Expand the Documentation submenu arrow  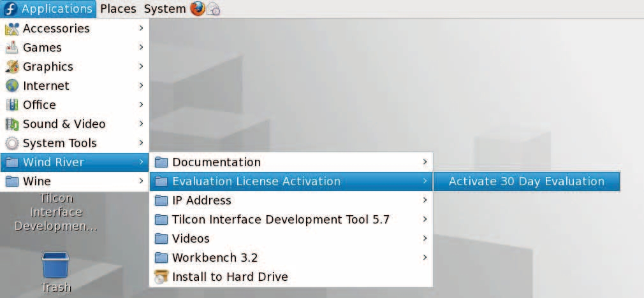425,162
